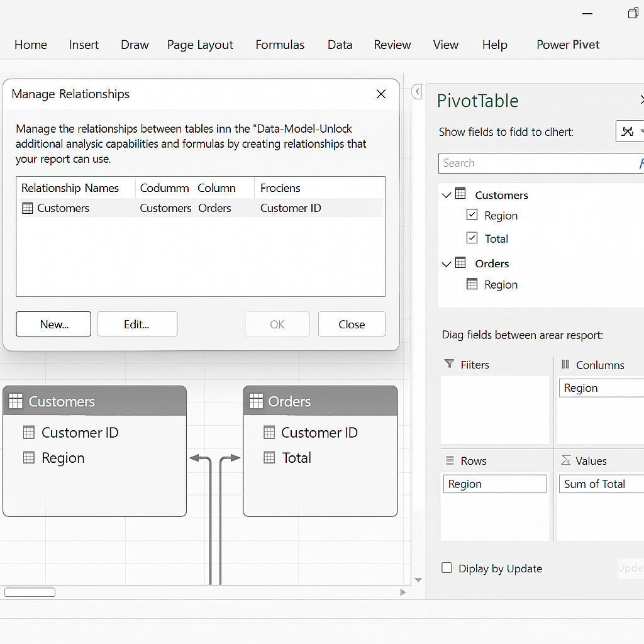Click the Relationship Names column header

pos(70,188)
